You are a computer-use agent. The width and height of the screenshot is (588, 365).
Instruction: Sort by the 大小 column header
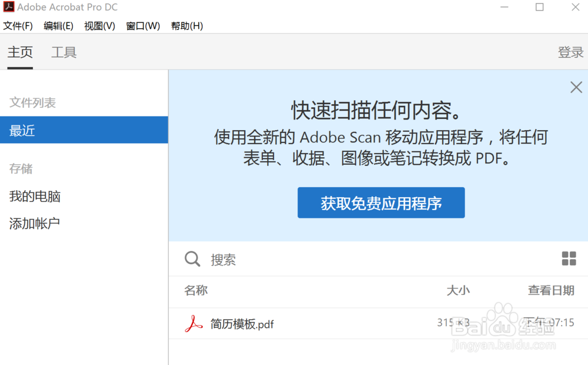[x=458, y=290]
